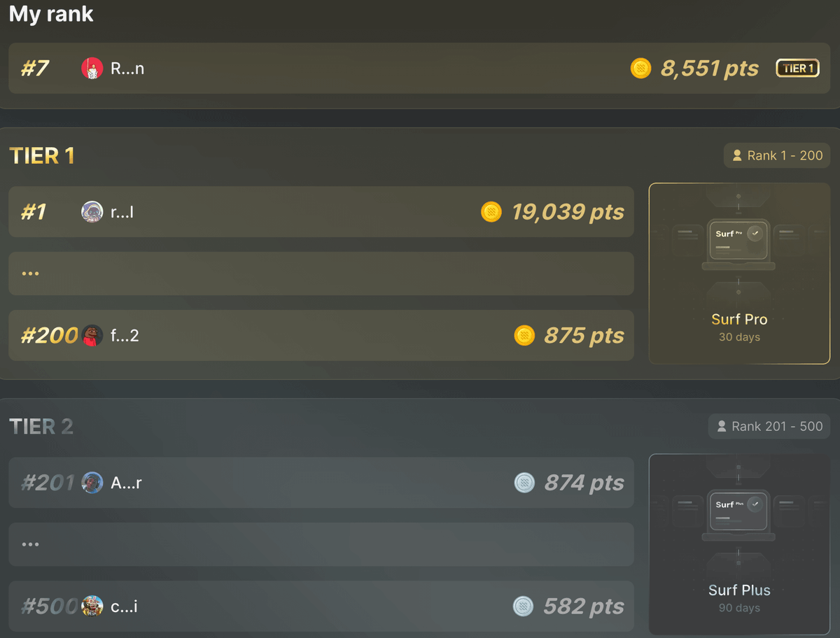Select the avatar of rank #500 user c...i
The width and height of the screenshot is (840, 638).
pyautogui.click(x=92, y=607)
